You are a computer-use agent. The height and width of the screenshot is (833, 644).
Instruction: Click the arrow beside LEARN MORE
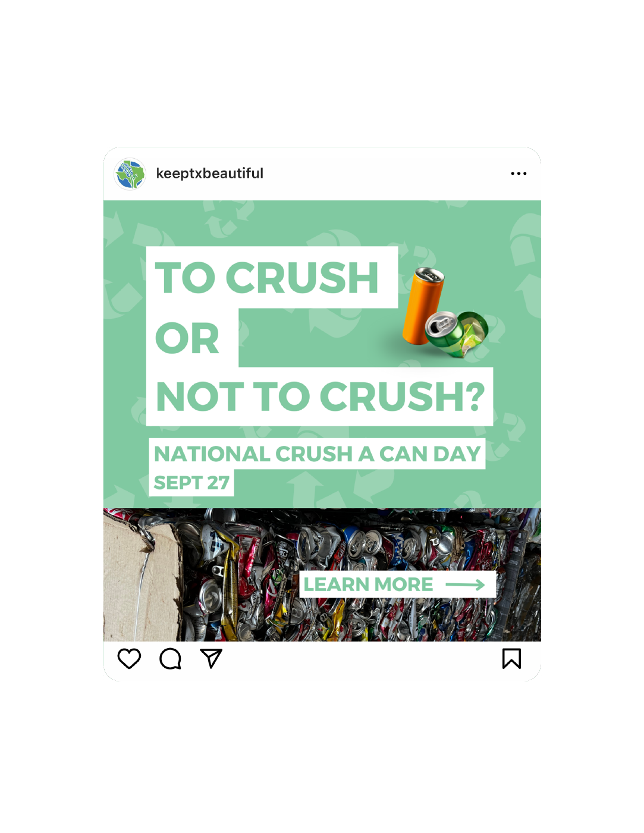[x=465, y=585]
